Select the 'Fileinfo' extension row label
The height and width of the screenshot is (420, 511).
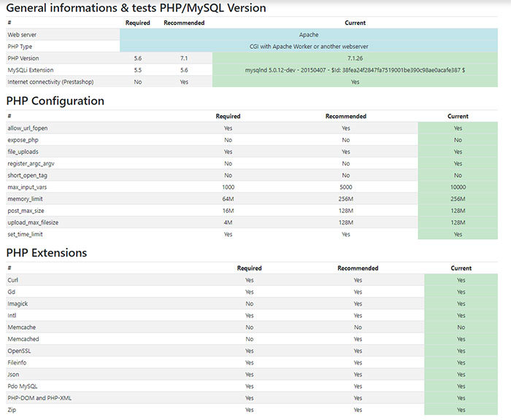[17, 362]
